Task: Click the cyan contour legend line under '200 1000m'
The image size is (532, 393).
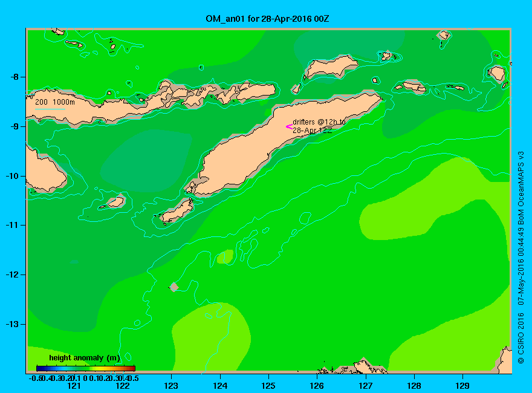Action: click(50, 109)
